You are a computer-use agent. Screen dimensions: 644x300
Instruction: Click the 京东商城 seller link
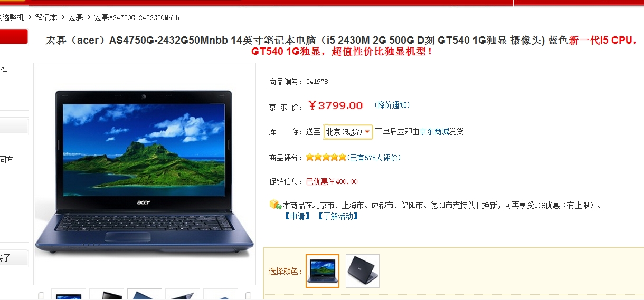(434, 131)
